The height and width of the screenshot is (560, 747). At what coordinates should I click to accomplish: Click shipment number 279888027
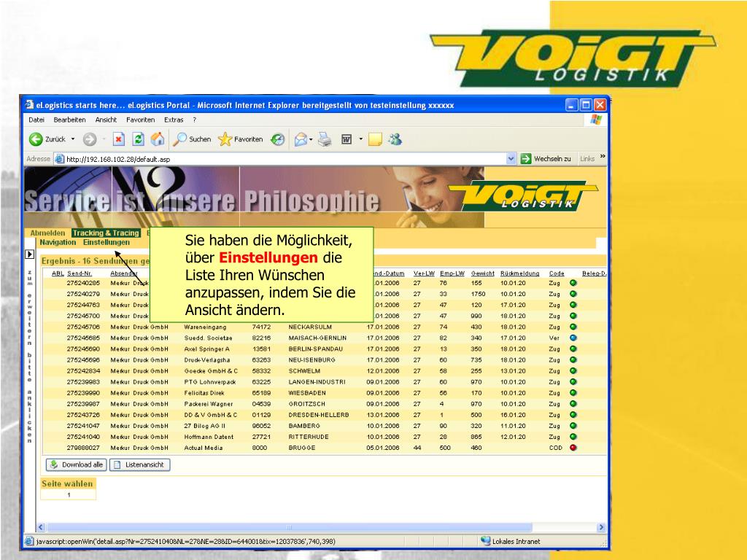tap(83, 448)
